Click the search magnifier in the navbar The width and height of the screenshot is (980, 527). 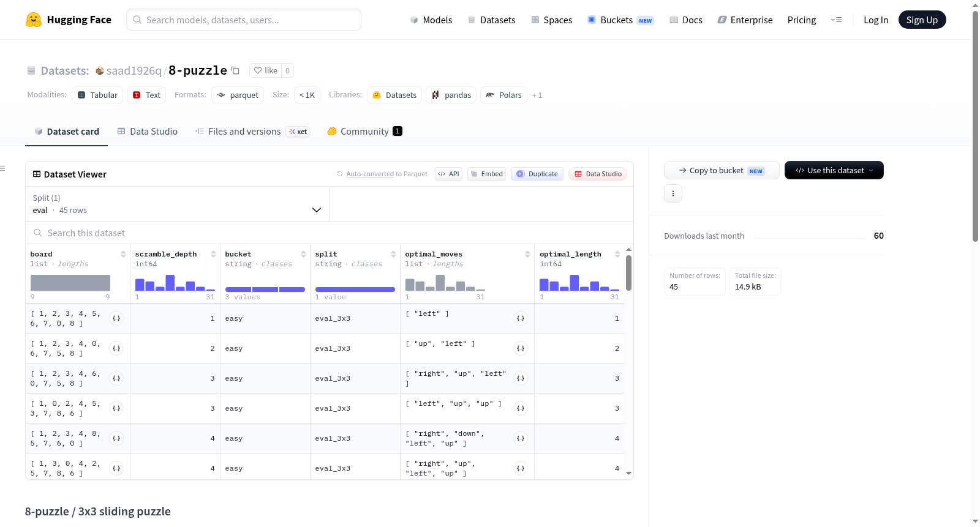(137, 20)
